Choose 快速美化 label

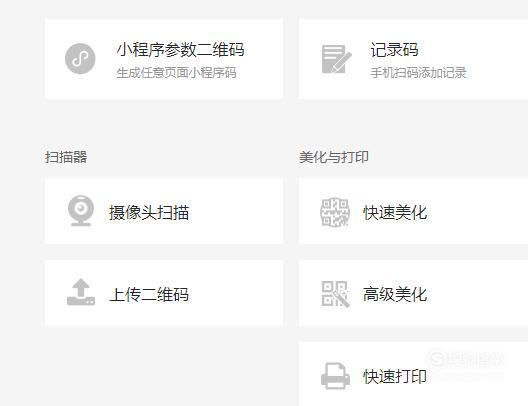(x=395, y=213)
